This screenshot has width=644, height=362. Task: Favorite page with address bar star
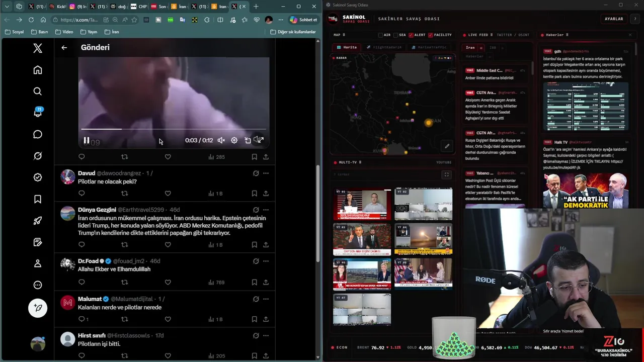tap(134, 20)
